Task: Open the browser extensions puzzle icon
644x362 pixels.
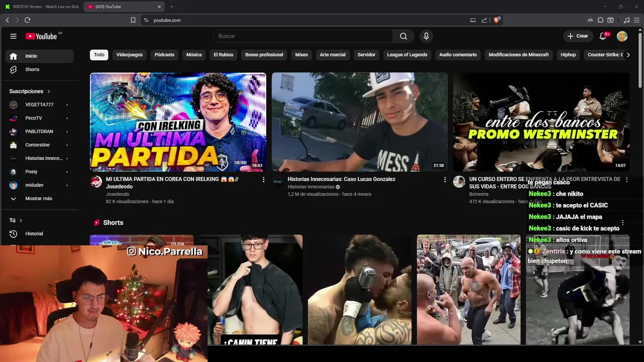Action: coord(600,20)
